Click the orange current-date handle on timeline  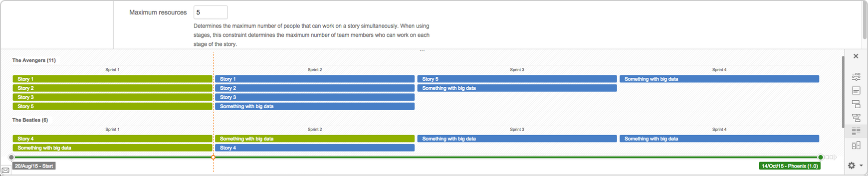pos(214,157)
